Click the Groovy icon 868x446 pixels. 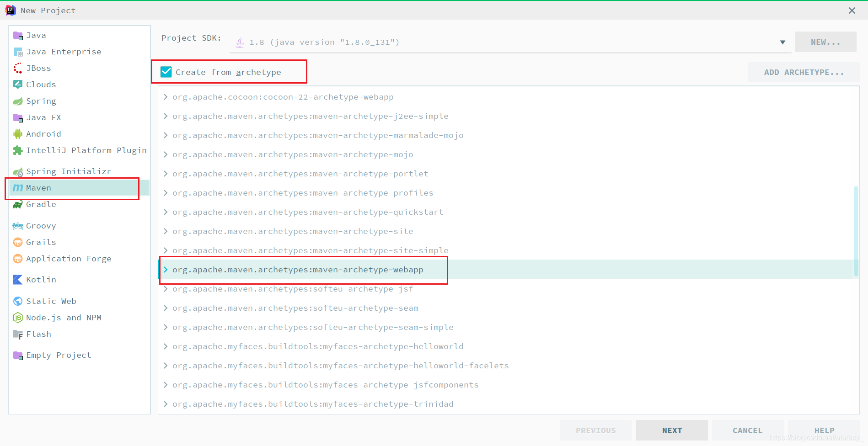pyautogui.click(x=18, y=226)
